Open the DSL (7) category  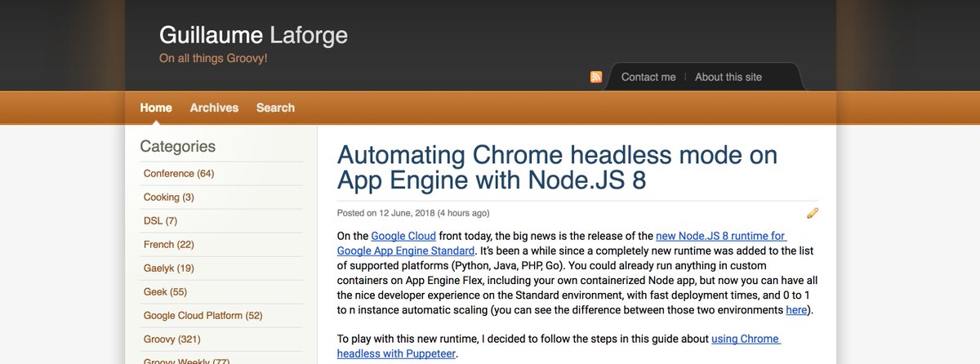click(x=160, y=221)
